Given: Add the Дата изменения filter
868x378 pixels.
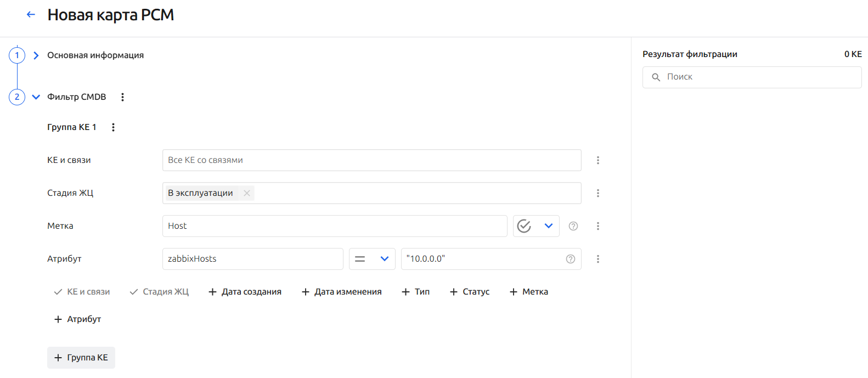Looking at the screenshot, I should tap(341, 292).
